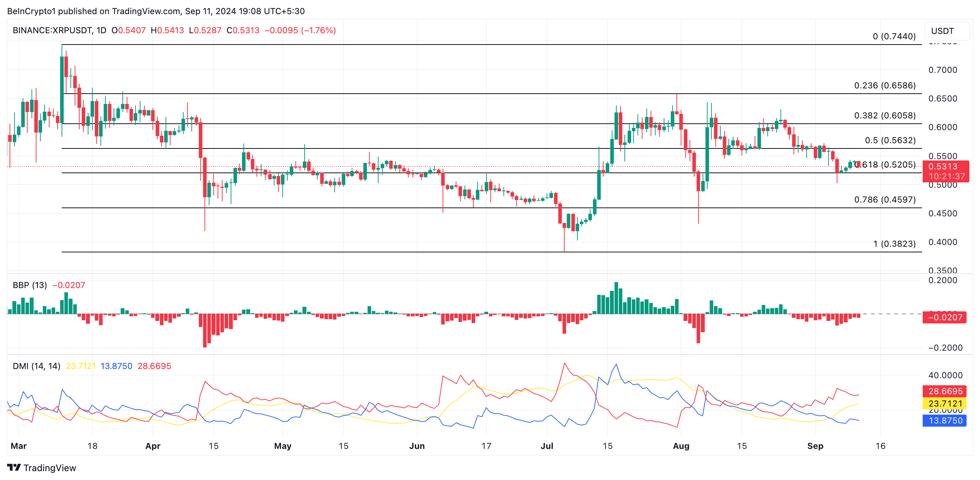Click the BeInCrypto1 published on TradingView.com header
The image size is (980, 480).
(156, 11)
